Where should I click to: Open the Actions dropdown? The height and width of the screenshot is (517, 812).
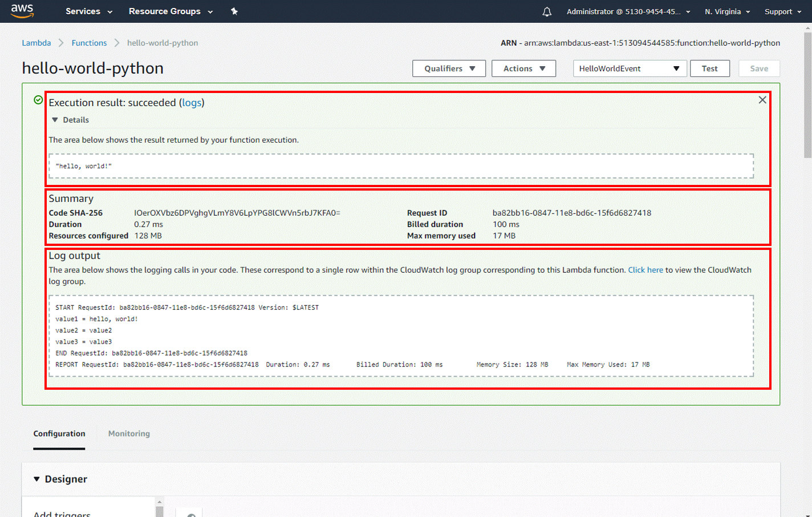(x=523, y=68)
